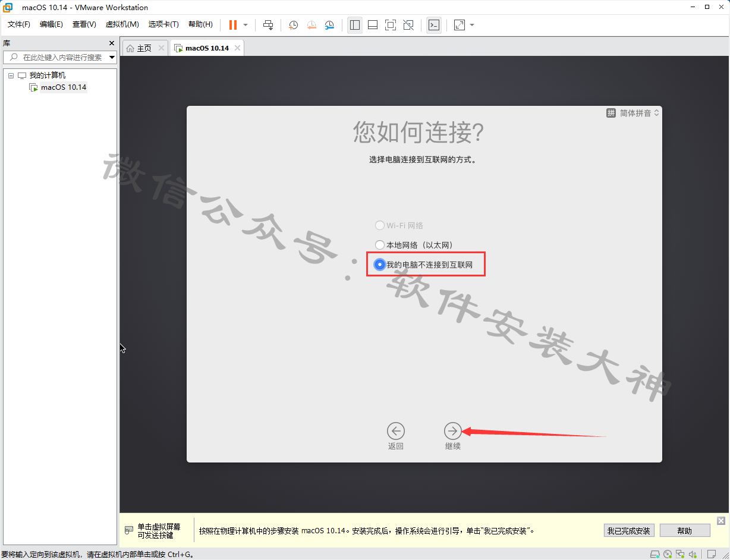Click the network adapter status icon
The width and height of the screenshot is (730, 560).
pos(680,554)
